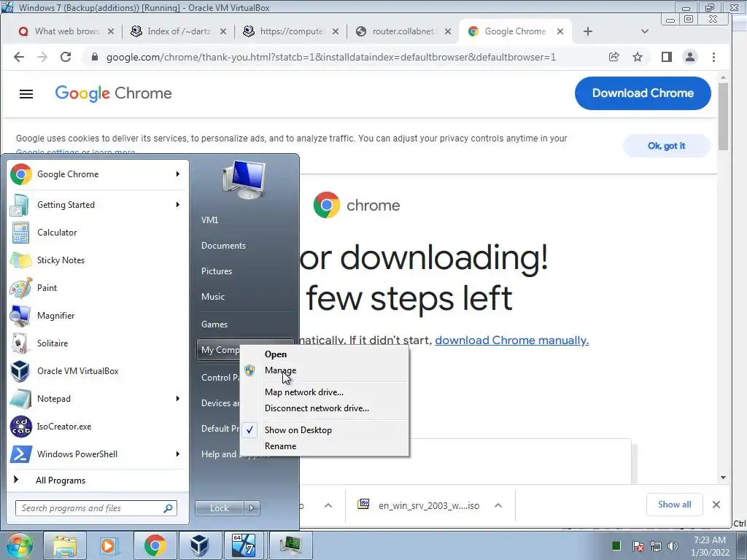
Task: Click the user account picture in Start menu
Action: click(x=244, y=179)
